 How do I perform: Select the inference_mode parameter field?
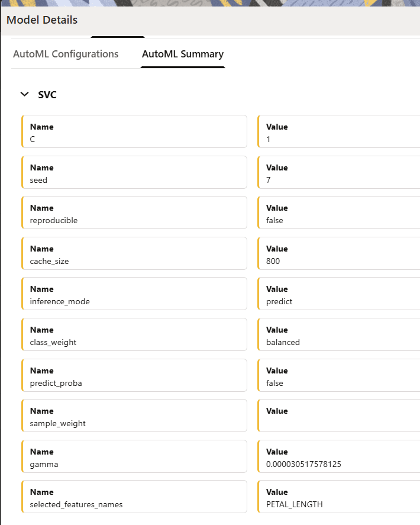pos(134,294)
